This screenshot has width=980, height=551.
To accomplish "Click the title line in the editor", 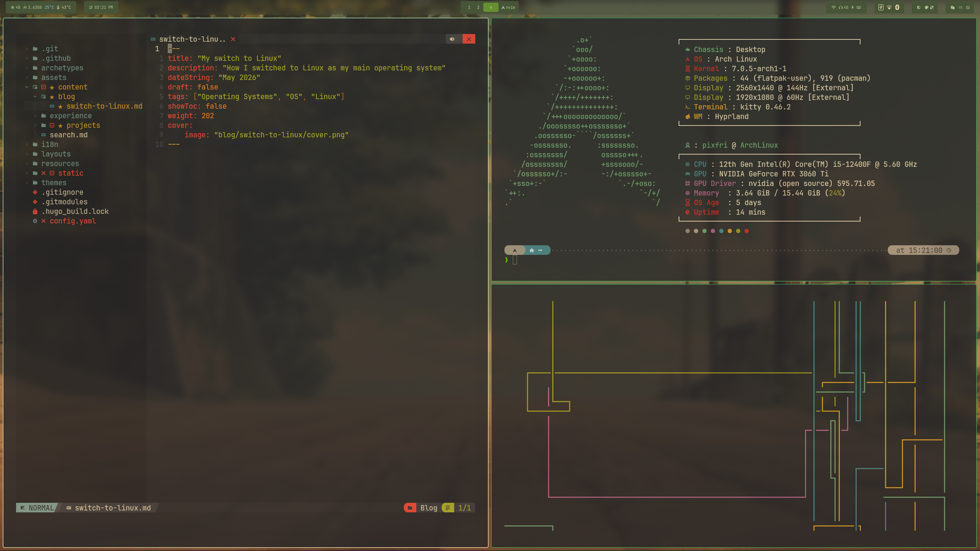I will [x=224, y=58].
